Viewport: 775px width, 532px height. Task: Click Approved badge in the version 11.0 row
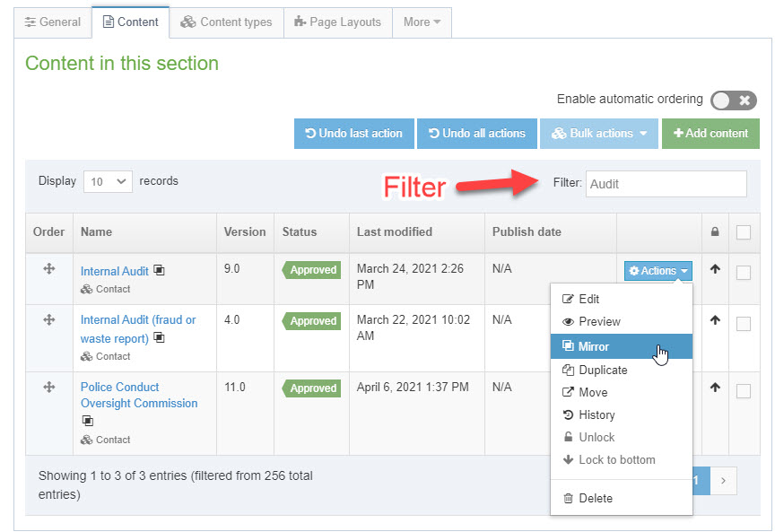(x=311, y=388)
